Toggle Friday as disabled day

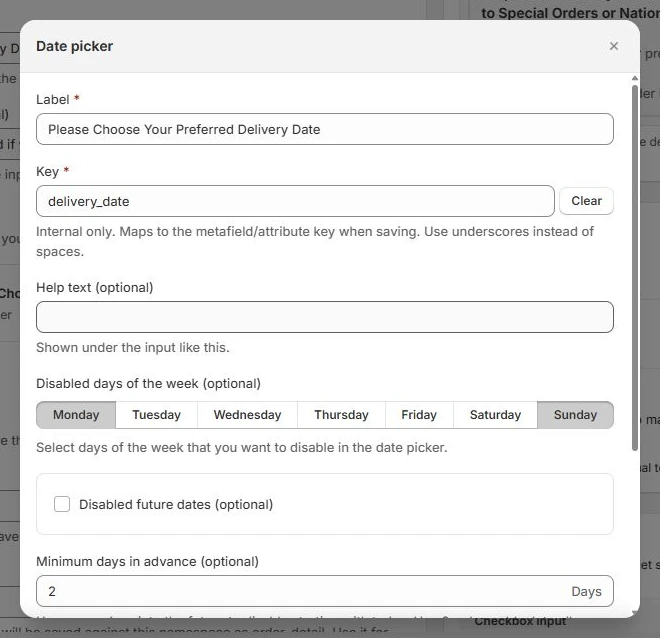(419, 415)
